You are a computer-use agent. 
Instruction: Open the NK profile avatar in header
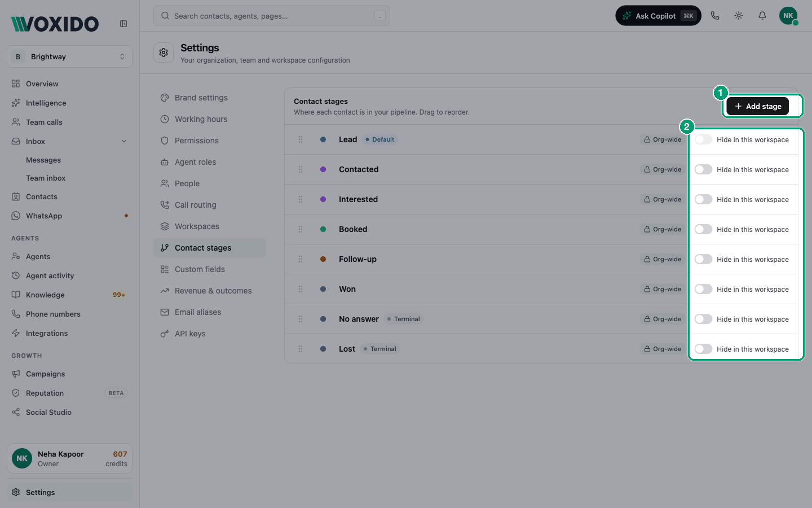click(788, 16)
